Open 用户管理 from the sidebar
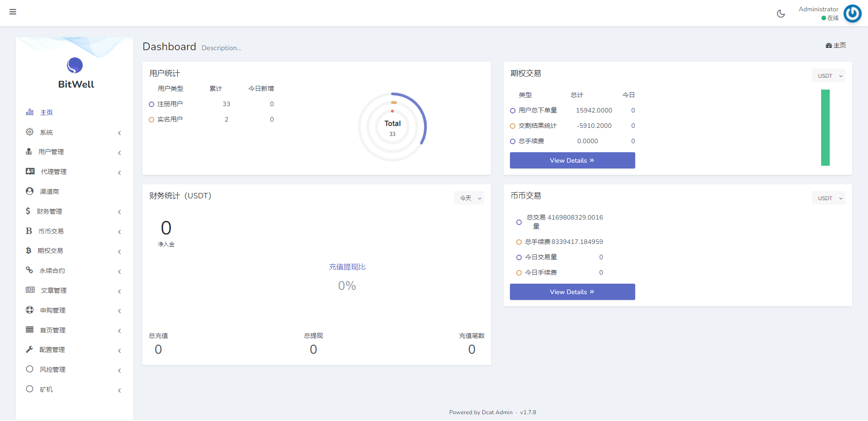 (50, 152)
